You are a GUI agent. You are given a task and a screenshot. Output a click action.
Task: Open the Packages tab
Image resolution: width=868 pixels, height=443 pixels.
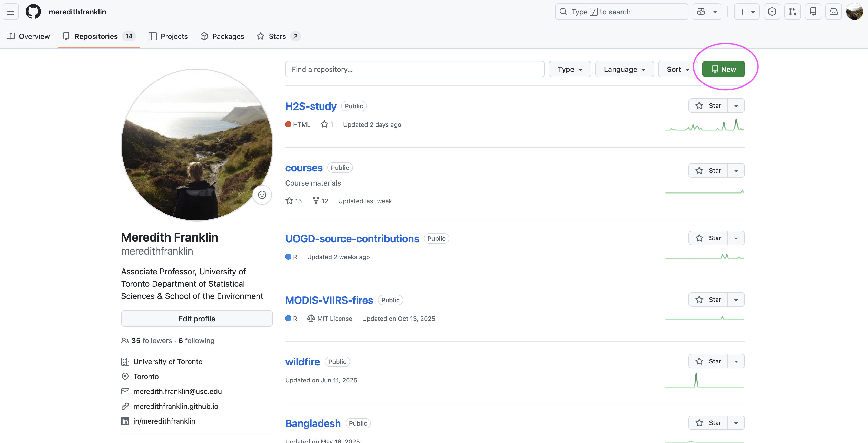coord(222,36)
